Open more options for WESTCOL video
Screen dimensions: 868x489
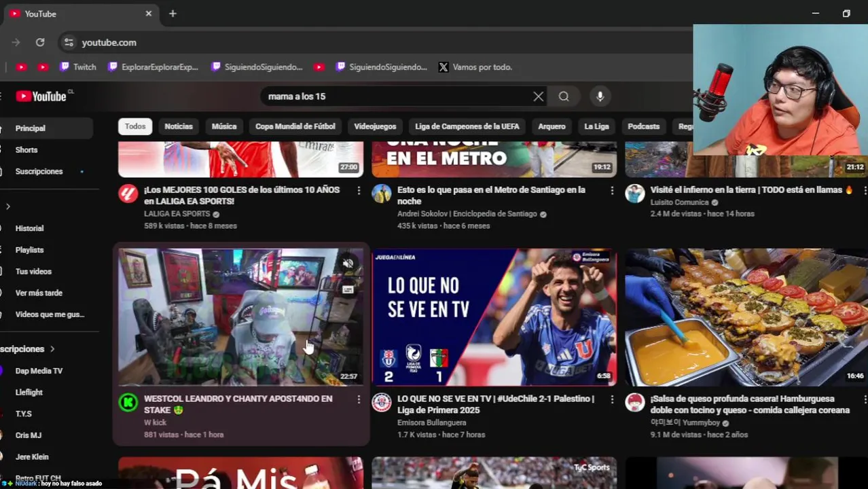[x=359, y=400]
